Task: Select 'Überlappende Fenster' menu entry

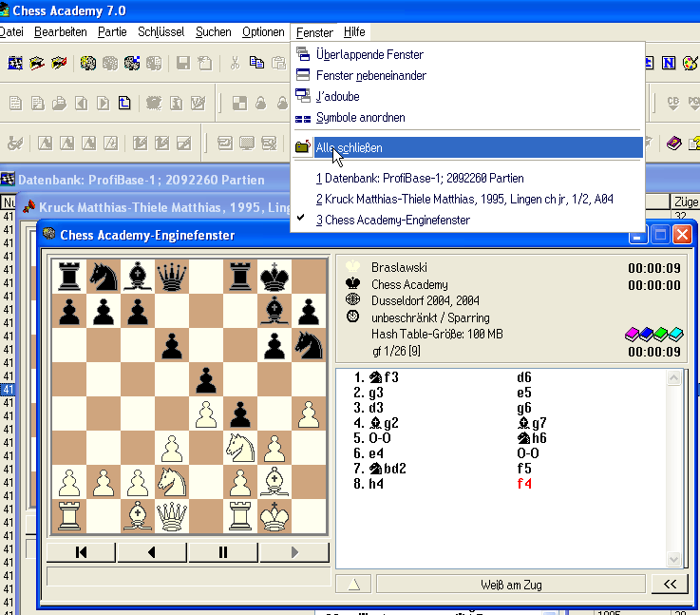Action: [369, 54]
